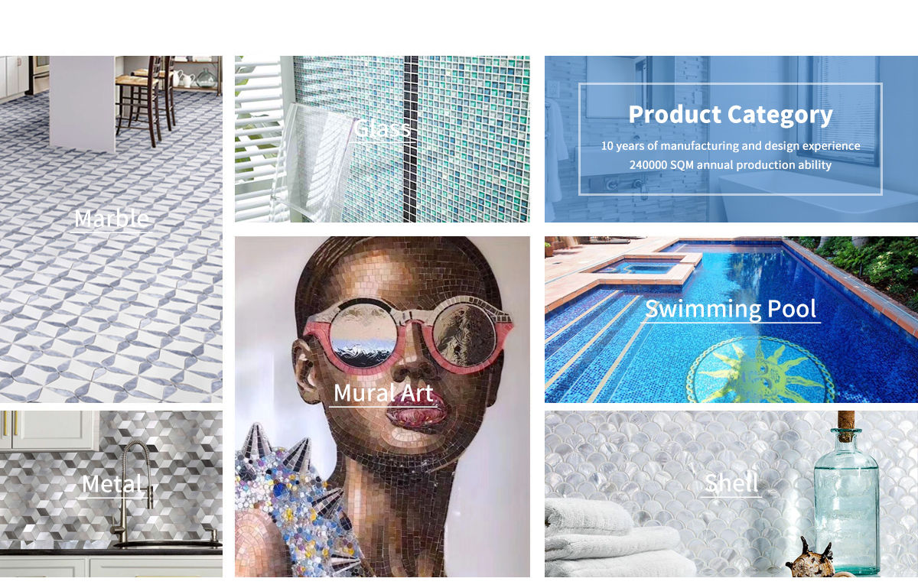The width and height of the screenshot is (918, 588).
Task: Open the Shell category link
Action: 731,483
